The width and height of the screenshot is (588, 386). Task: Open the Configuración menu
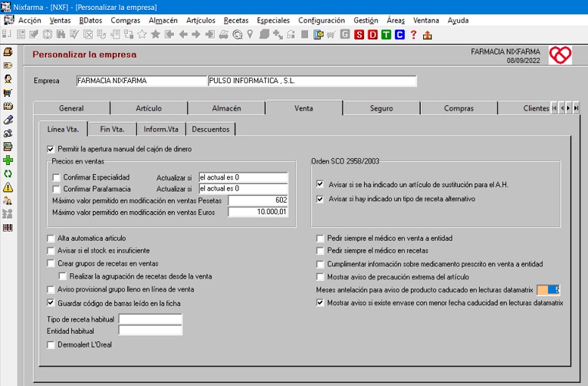(322, 20)
